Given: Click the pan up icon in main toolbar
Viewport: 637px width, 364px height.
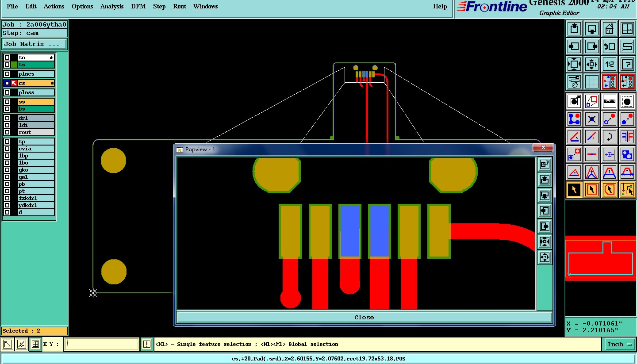Looking at the screenshot, I should (x=574, y=29).
